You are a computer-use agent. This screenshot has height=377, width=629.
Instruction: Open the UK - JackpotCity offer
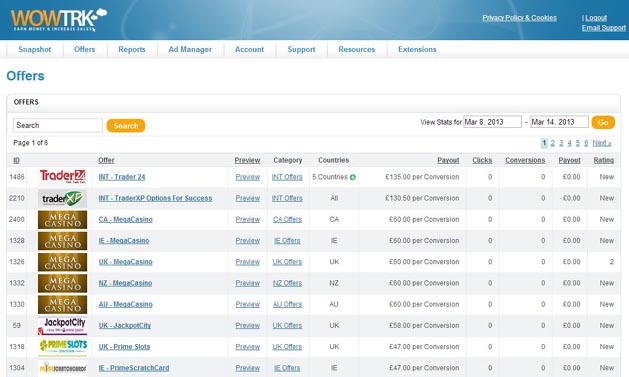pyautogui.click(x=125, y=326)
